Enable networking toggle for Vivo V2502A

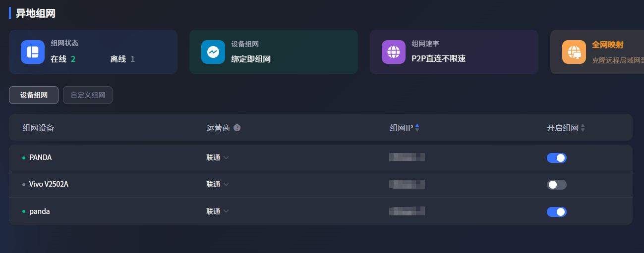coord(556,185)
